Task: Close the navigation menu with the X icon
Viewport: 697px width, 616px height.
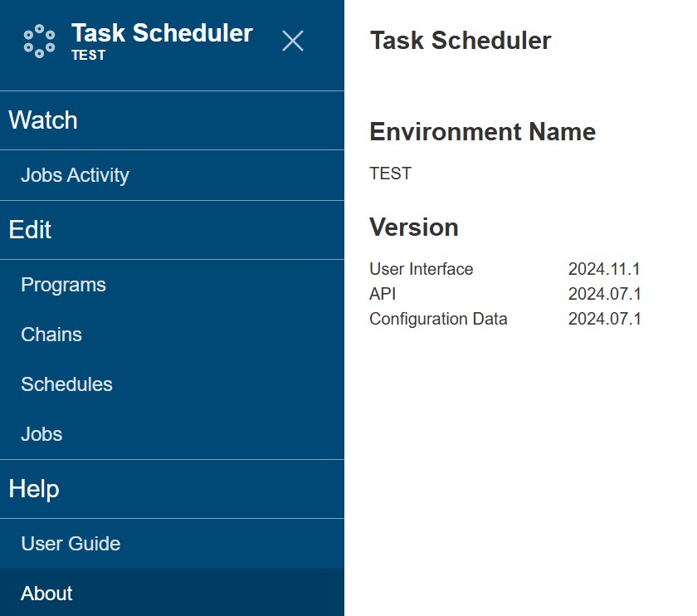Action: [x=292, y=41]
